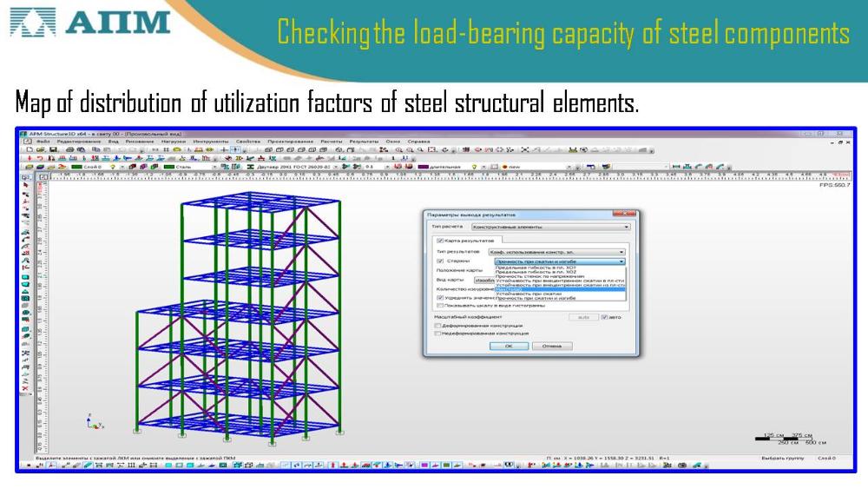This screenshot has width=868, height=489.
Task: Open the Тип расчета dropdown
Action: [550, 227]
